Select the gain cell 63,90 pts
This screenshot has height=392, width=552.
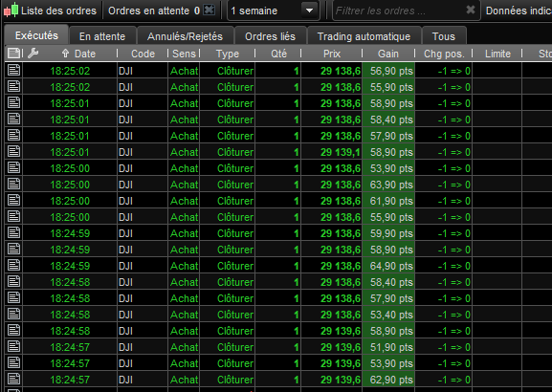[x=388, y=185]
